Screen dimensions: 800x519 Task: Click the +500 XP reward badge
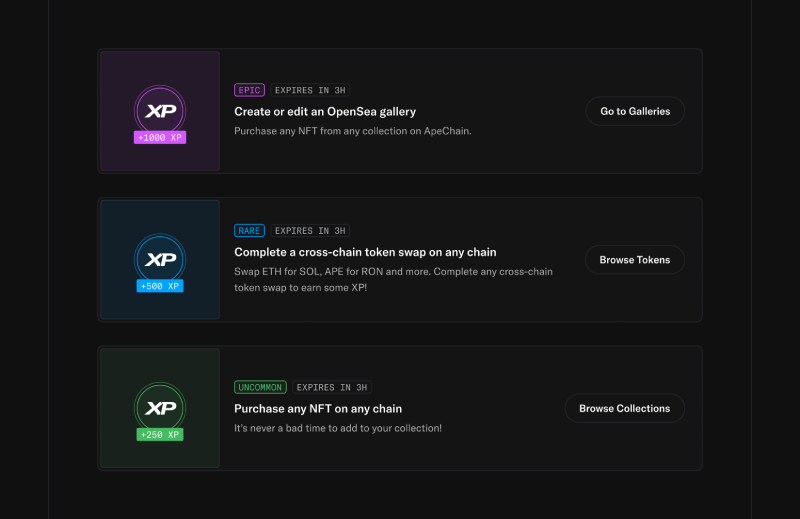160,286
